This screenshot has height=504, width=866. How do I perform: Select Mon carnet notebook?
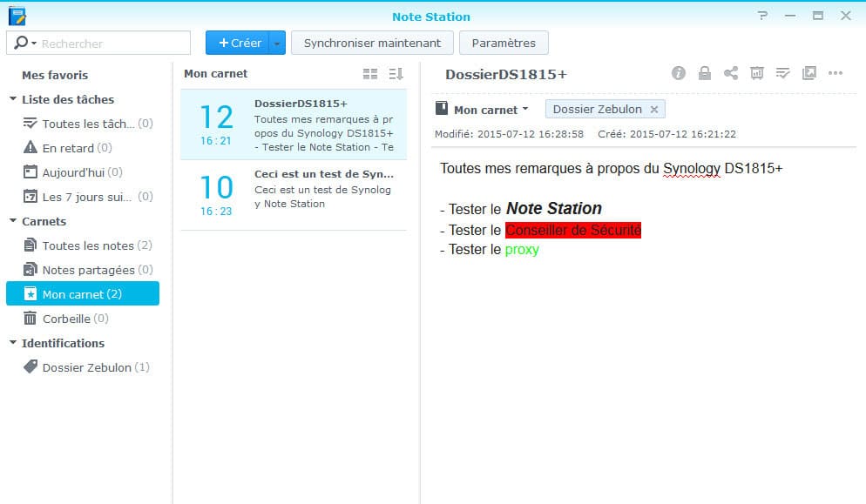(83, 293)
